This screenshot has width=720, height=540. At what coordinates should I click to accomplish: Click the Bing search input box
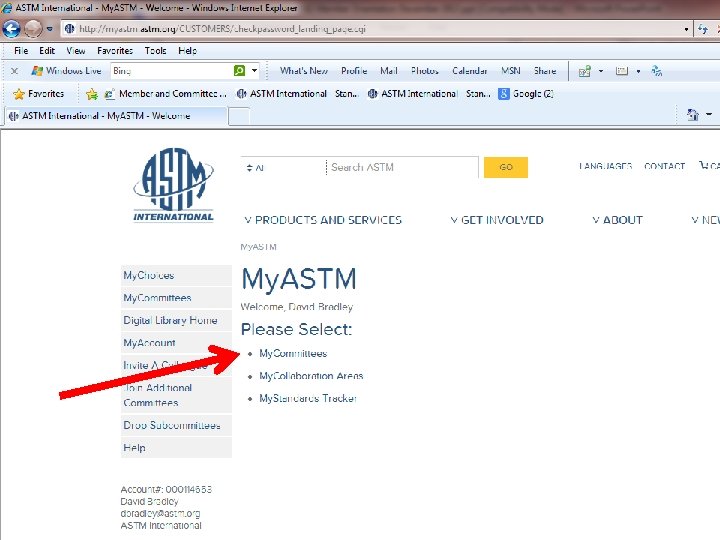[x=172, y=71]
